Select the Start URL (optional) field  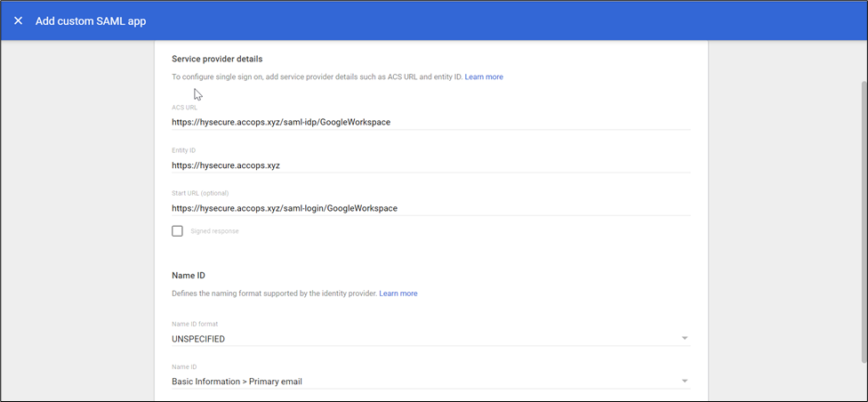pos(430,208)
